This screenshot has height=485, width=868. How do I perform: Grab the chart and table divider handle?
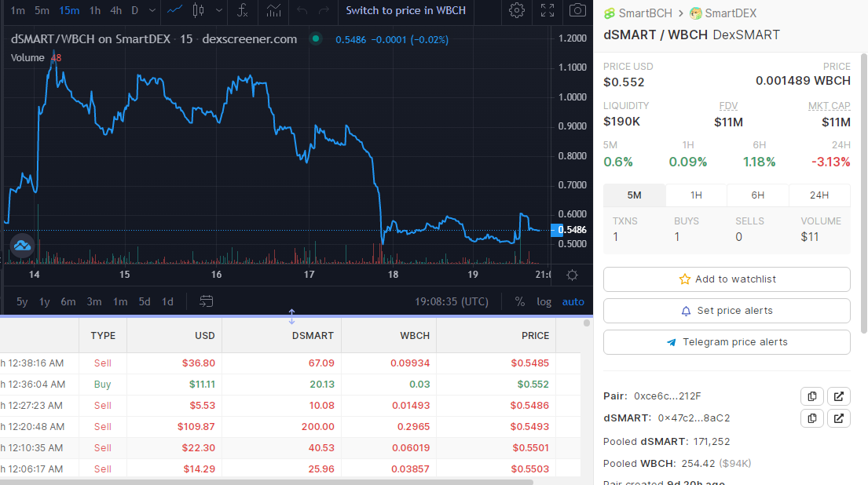point(291,316)
